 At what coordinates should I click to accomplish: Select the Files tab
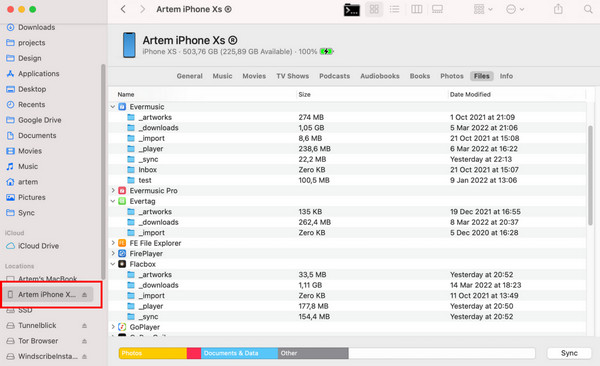click(x=482, y=76)
